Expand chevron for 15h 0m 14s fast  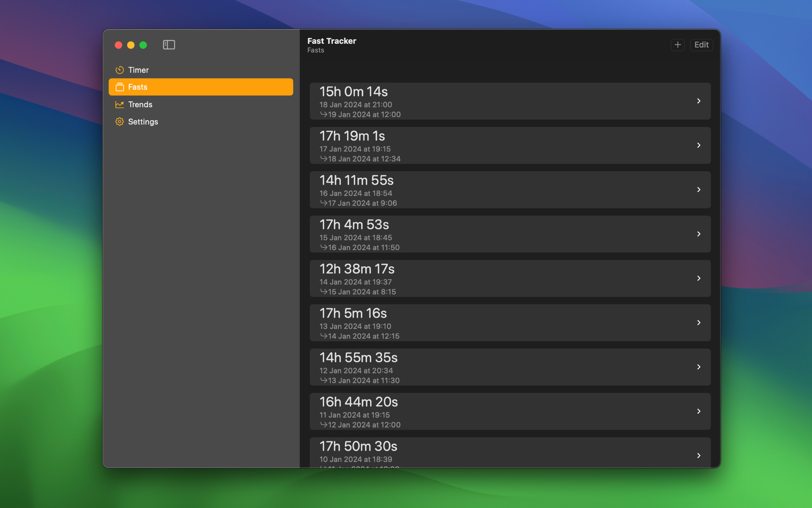(699, 101)
